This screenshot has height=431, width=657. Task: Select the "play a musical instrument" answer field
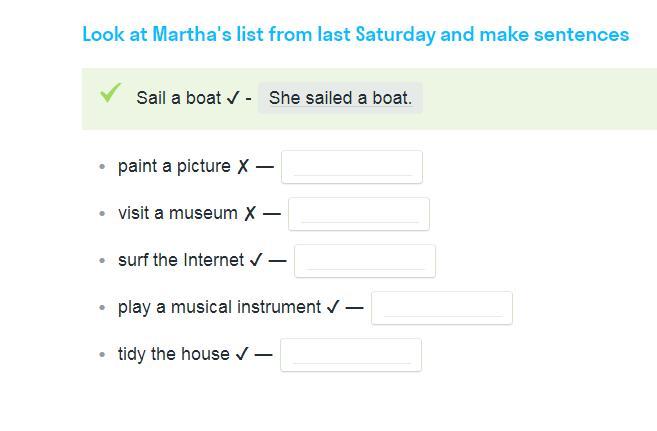[442, 308]
